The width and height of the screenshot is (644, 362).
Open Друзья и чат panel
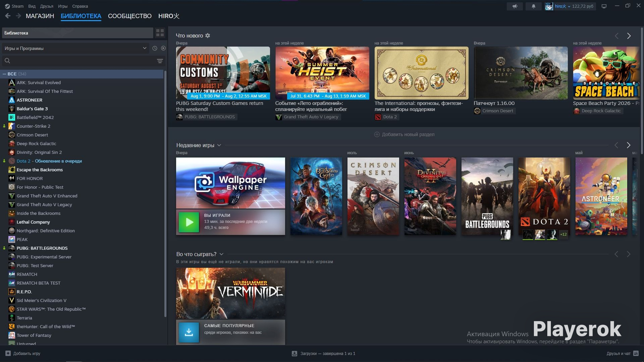[622, 353]
